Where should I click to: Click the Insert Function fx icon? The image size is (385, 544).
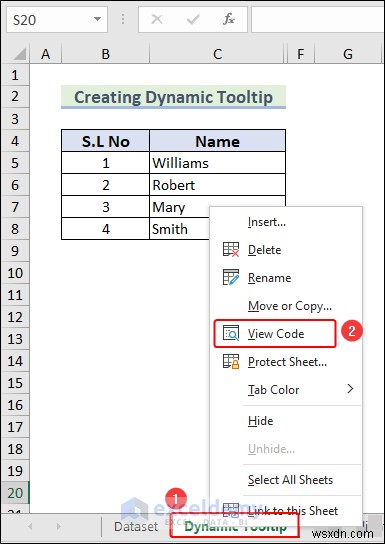pyautogui.click(x=229, y=19)
